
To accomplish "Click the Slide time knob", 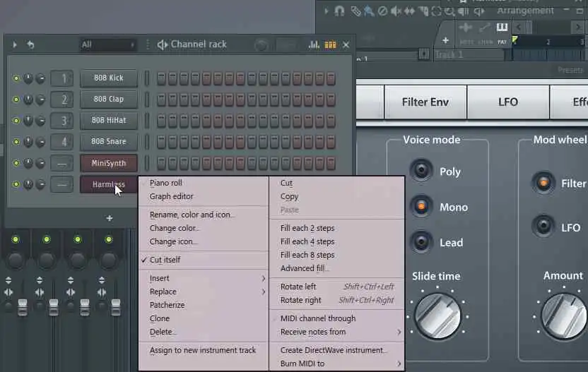I will [x=437, y=316].
